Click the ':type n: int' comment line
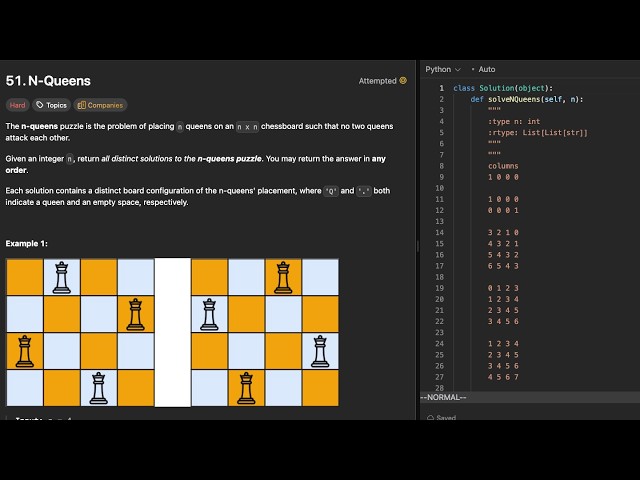Viewport: 640px width, 480px height. 514,122
